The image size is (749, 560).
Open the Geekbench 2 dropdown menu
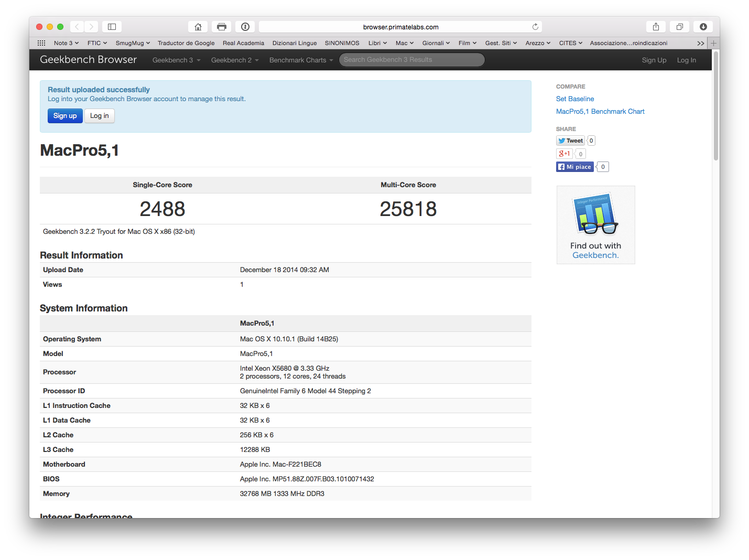tap(235, 60)
